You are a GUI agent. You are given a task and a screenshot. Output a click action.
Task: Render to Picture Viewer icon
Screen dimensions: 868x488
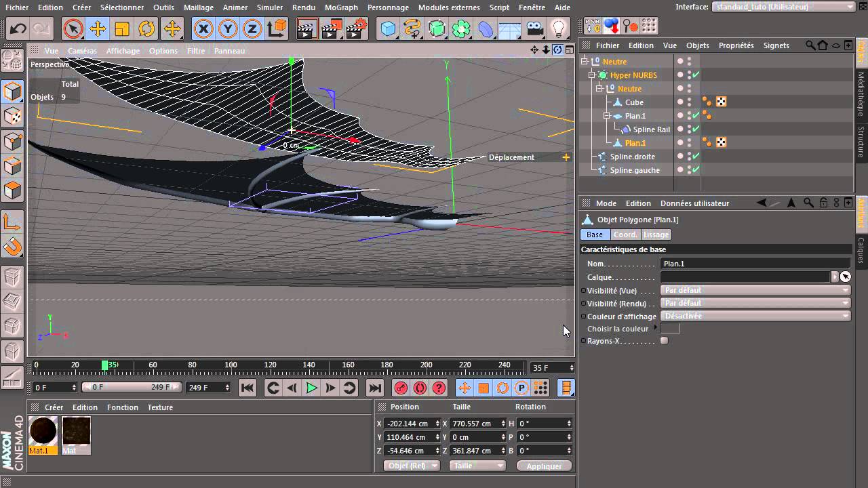pyautogui.click(x=332, y=28)
